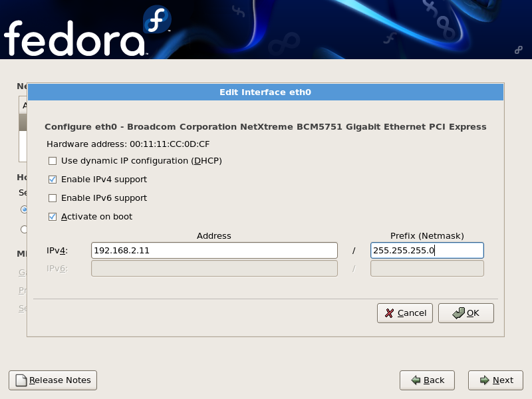Click the Fedora logo in the banner

(x=88, y=31)
